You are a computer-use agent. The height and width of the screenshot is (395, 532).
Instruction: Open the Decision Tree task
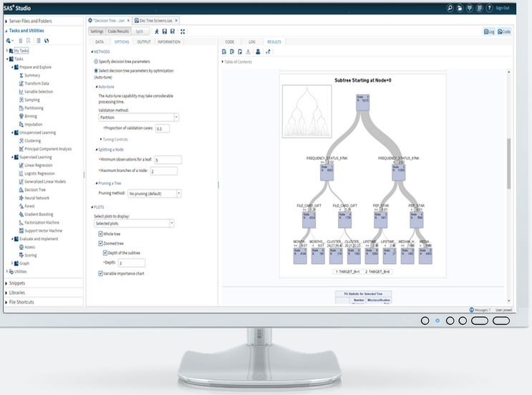click(34, 190)
